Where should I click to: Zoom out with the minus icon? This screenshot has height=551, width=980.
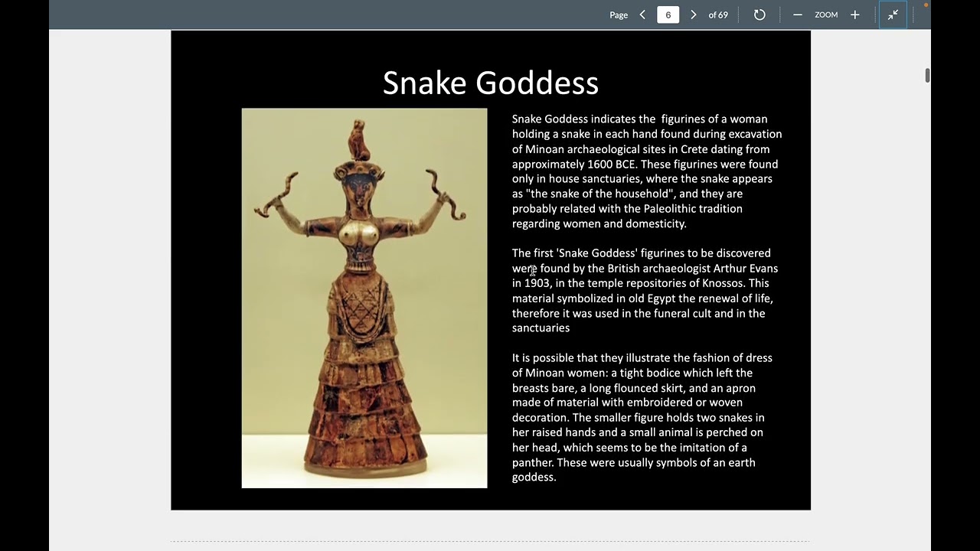tap(798, 15)
